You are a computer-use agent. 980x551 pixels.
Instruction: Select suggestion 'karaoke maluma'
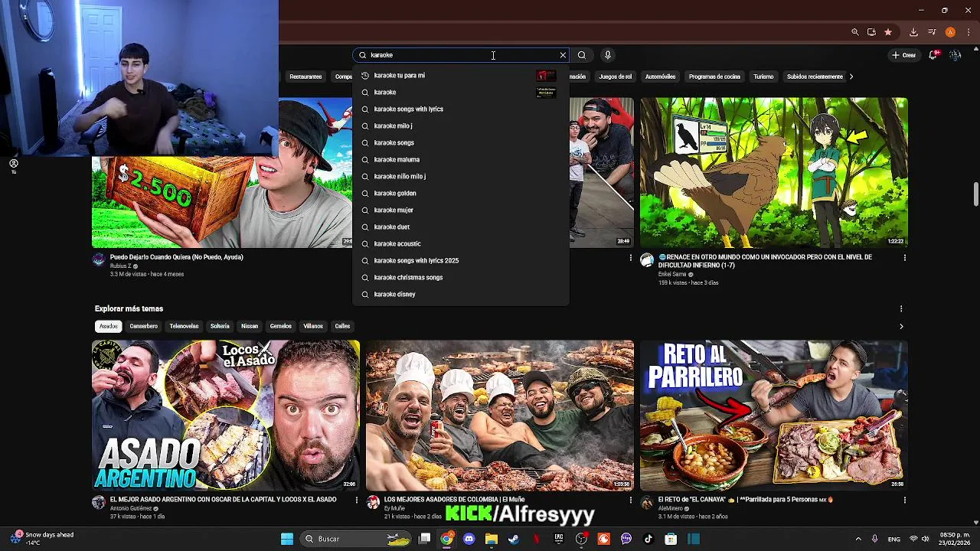coord(461,159)
